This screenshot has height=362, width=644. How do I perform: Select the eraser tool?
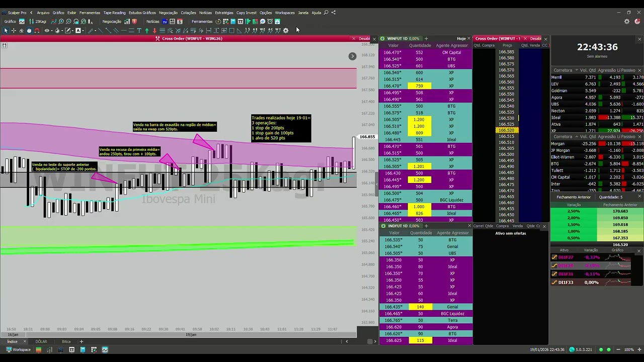(21, 31)
